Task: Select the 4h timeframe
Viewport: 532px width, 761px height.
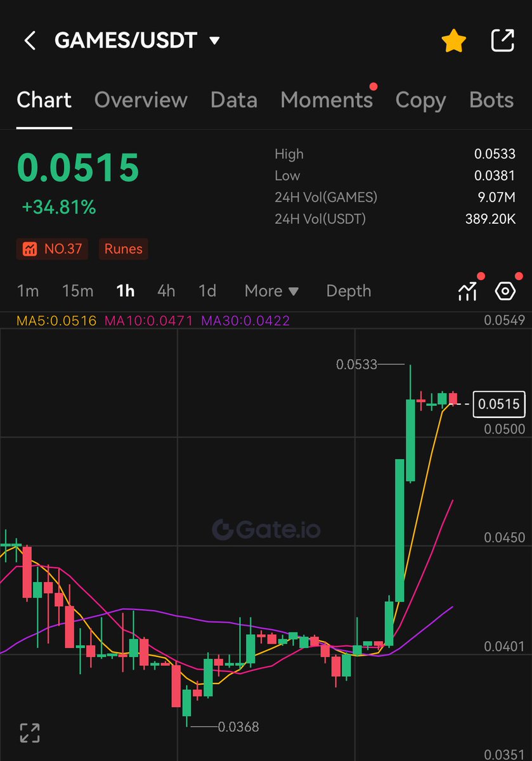Action: (166, 291)
